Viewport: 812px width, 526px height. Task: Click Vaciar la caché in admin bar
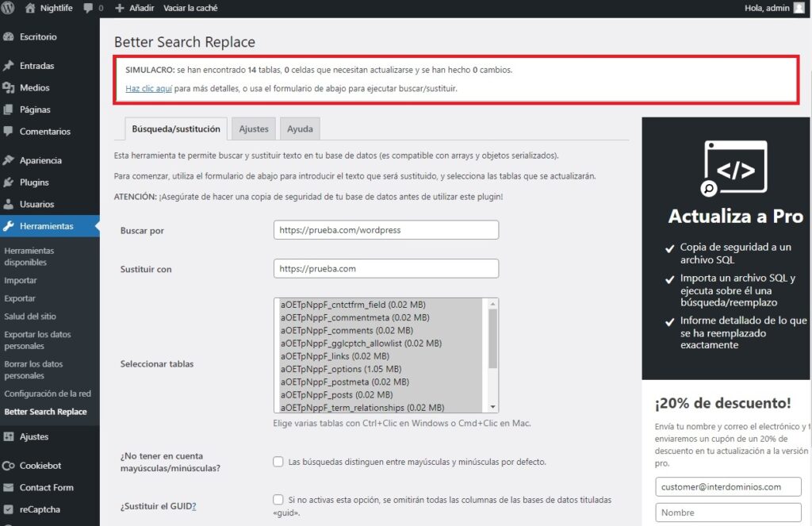tap(190, 8)
